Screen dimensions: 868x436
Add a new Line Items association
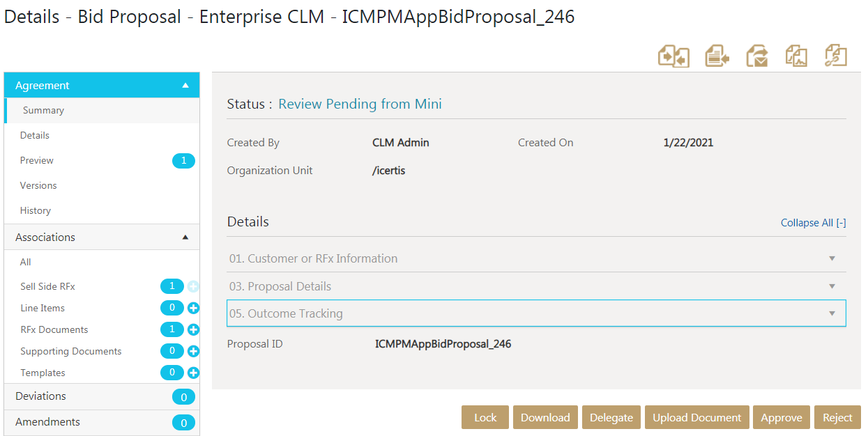[194, 308]
